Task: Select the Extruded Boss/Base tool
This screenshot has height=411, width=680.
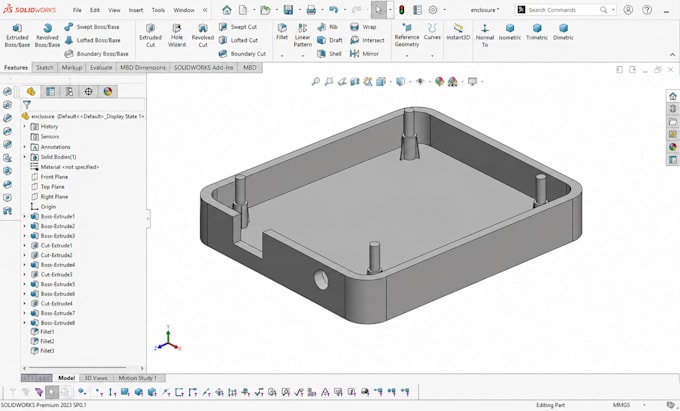Action: tap(17, 35)
